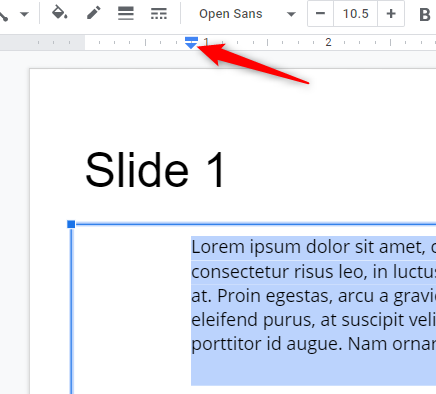Image resolution: width=436 pixels, height=394 pixels.
Task: Select the ruler at the 2 inch mark
Action: coord(328,42)
